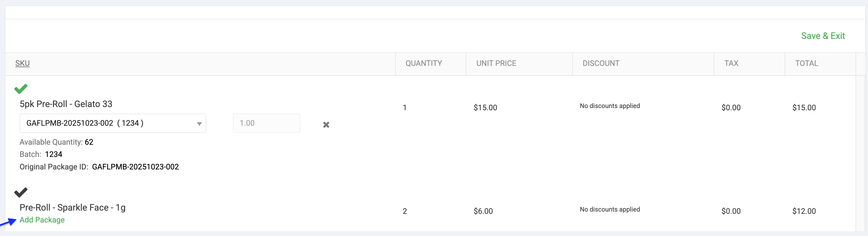Screen dimensions: 868x236
Task: Click the TAX column header
Action: pyautogui.click(x=731, y=63)
